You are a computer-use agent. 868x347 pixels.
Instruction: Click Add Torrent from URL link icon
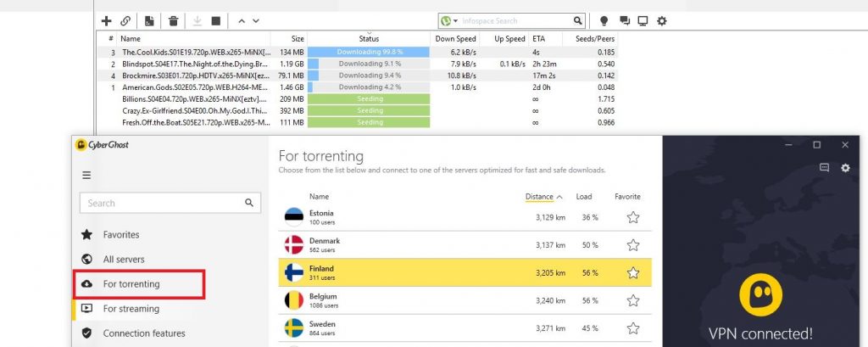click(125, 21)
